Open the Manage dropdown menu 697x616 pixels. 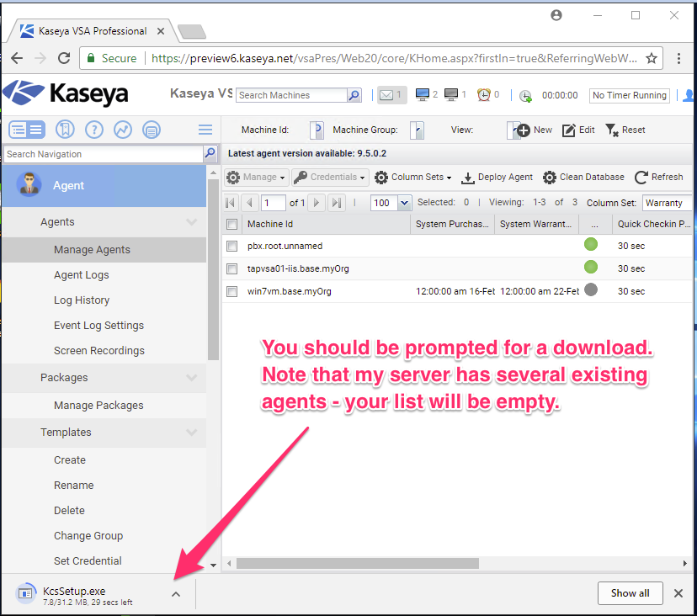coord(256,178)
